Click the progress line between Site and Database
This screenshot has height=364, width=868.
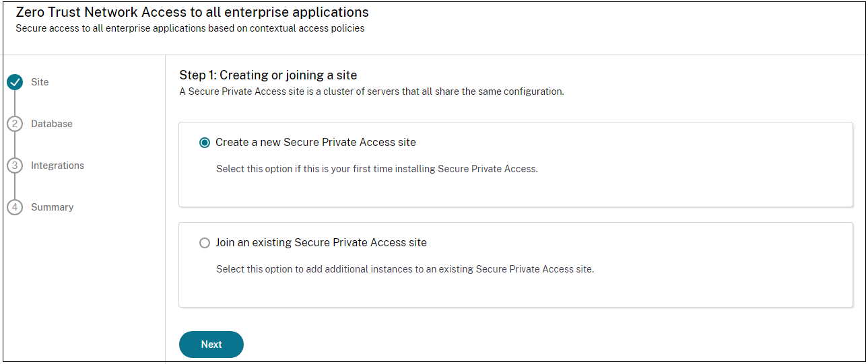(15, 103)
